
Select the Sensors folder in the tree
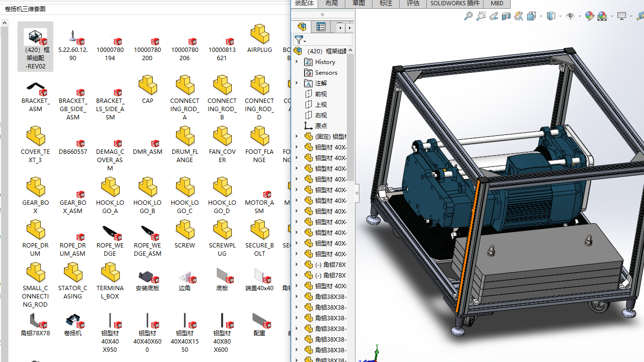click(x=325, y=73)
